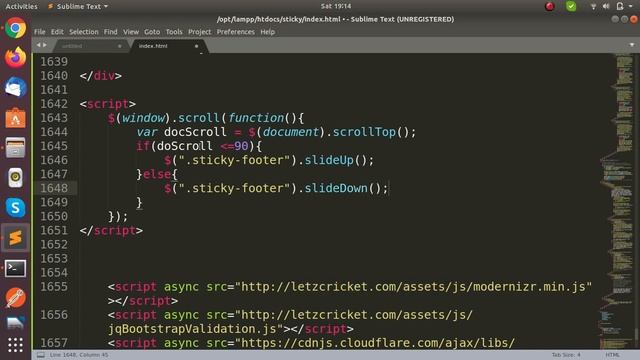The height and width of the screenshot is (360, 640).
Task: Open the View menu
Action: pyautogui.click(x=131, y=32)
